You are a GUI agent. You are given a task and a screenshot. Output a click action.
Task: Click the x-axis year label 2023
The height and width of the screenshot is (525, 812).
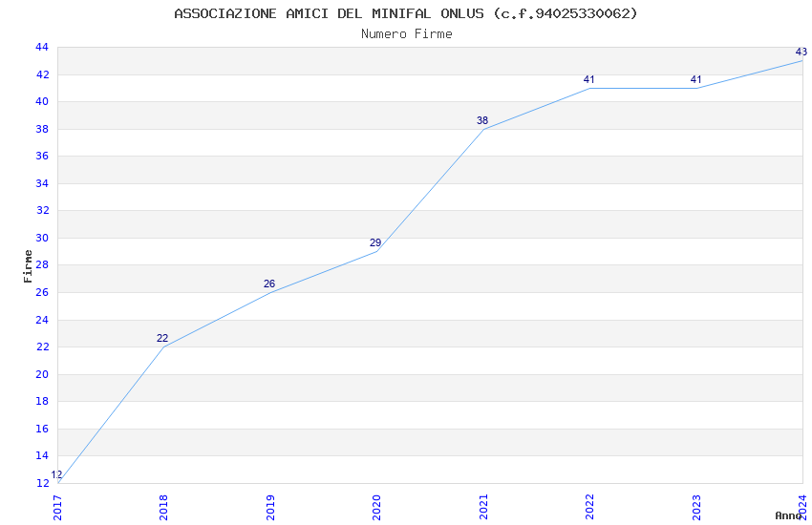[x=696, y=508]
